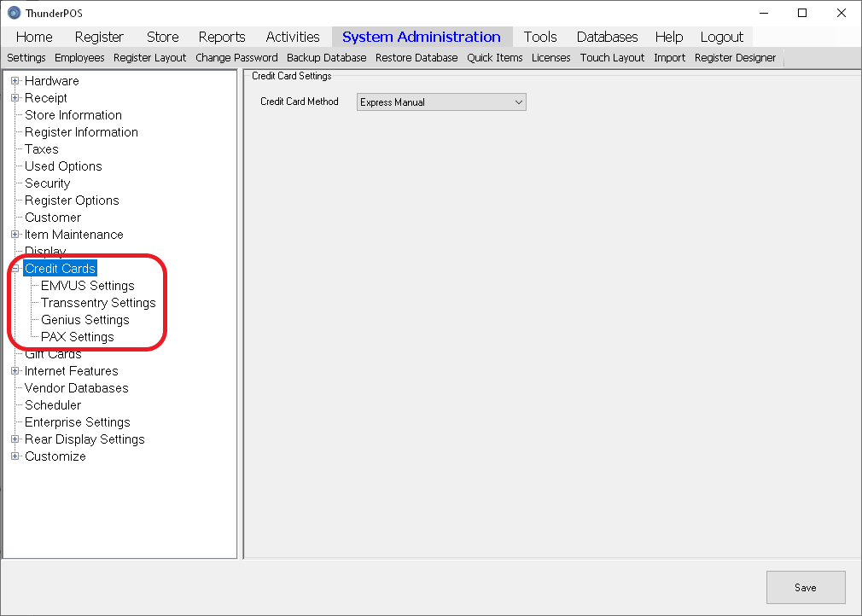Collapse the Credit Cards tree node
Viewport: 862px width, 616px height.
coord(15,269)
